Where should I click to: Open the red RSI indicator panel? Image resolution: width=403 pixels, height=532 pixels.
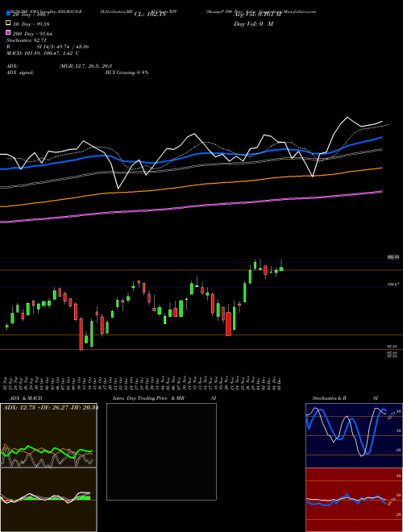click(354, 500)
